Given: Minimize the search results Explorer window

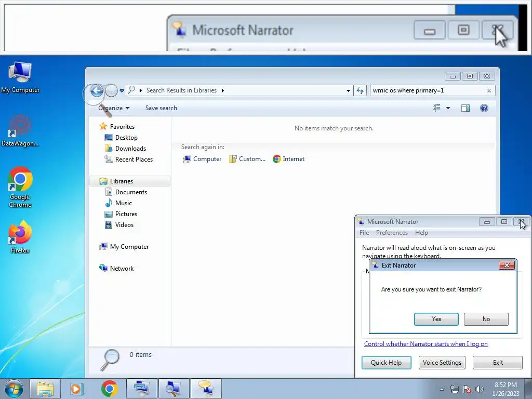Looking at the screenshot, I should 453,76.
